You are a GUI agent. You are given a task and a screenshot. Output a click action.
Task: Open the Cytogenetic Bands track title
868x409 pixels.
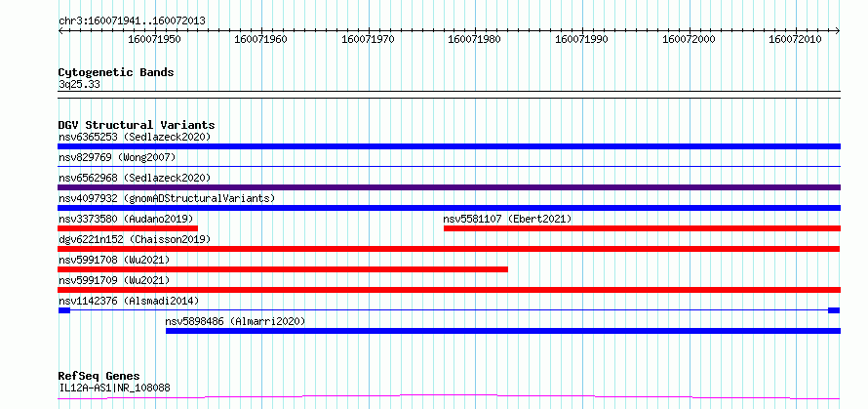(x=116, y=72)
